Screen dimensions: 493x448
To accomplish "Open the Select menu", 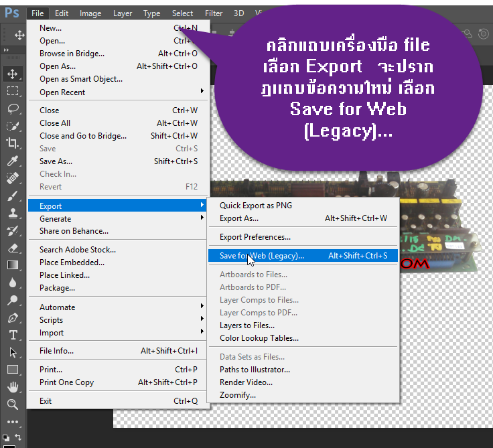I will 182,13.
